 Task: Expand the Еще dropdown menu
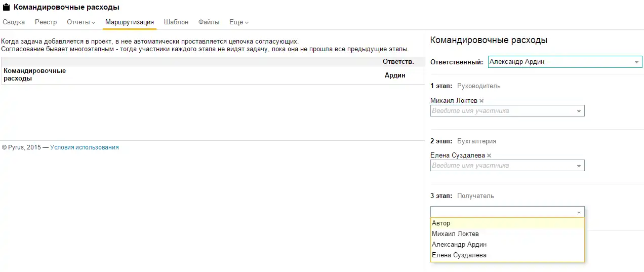pos(239,22)
